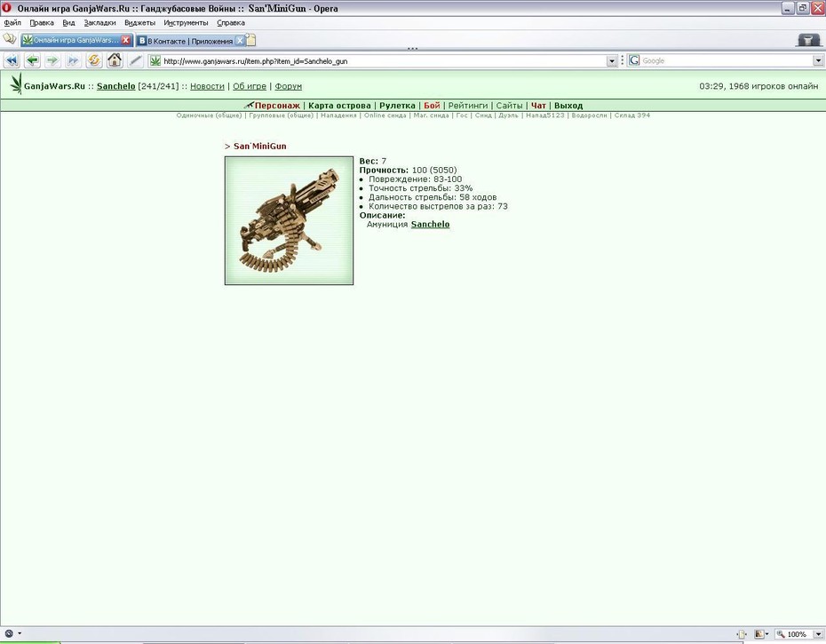Image resolution: width=826 pixels, height=644 pixels.
Task: Close the В Контакте tab
Action: [240, 41]
